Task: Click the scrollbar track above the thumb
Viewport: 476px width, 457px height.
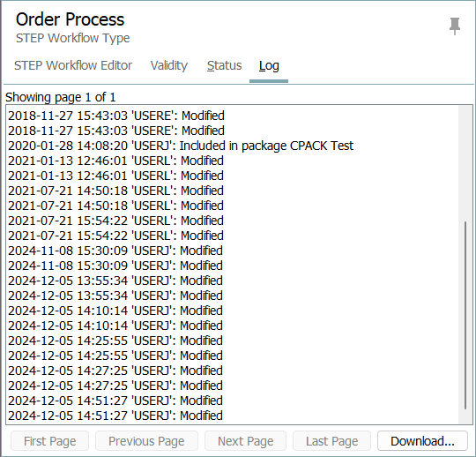Action: (x=465, y=163)
